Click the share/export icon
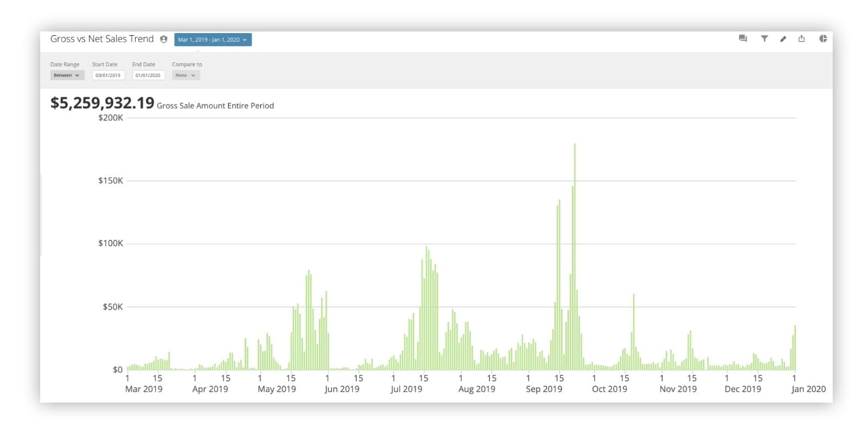 click(x=801, y=39)
